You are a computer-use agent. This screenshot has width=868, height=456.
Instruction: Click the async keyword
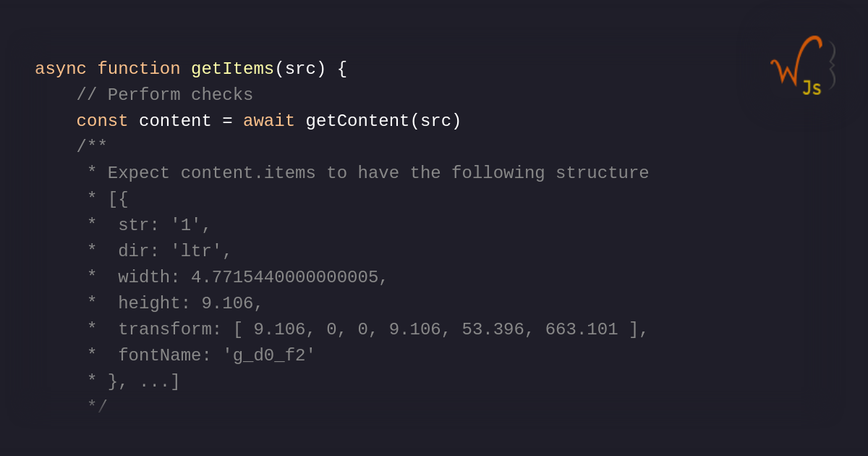click(x=61, y=69)
